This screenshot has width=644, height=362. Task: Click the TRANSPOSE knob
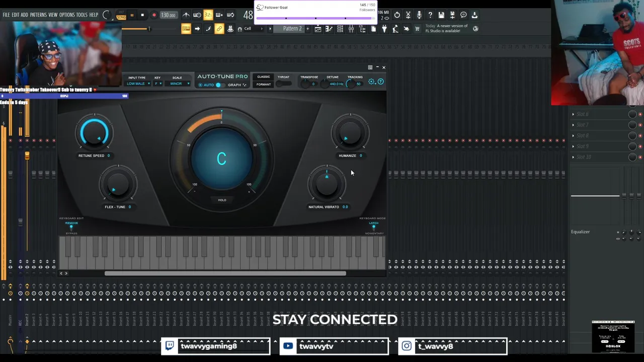[305, 84]
